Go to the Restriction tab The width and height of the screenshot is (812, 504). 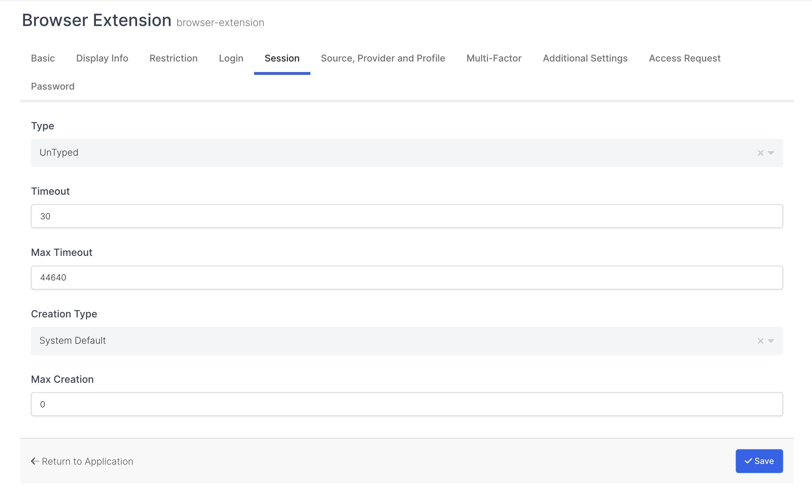coord(173,58)
